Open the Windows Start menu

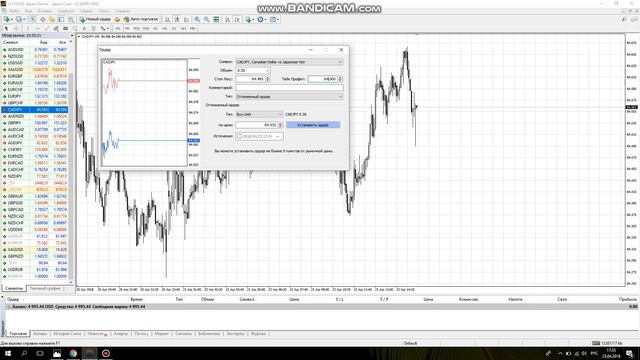pos(8,353)
